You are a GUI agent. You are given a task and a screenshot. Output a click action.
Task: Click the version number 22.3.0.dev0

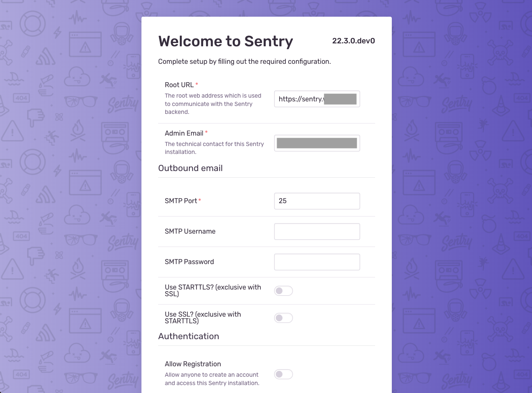353,41
